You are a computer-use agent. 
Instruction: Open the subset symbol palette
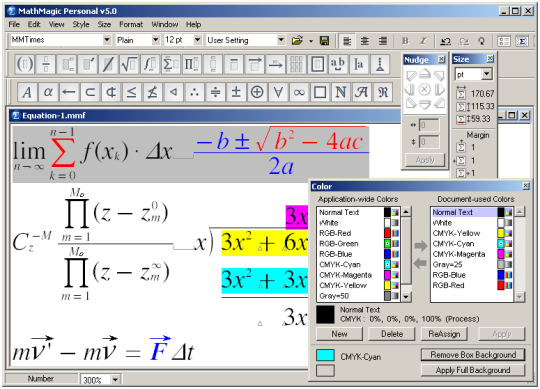90,92
